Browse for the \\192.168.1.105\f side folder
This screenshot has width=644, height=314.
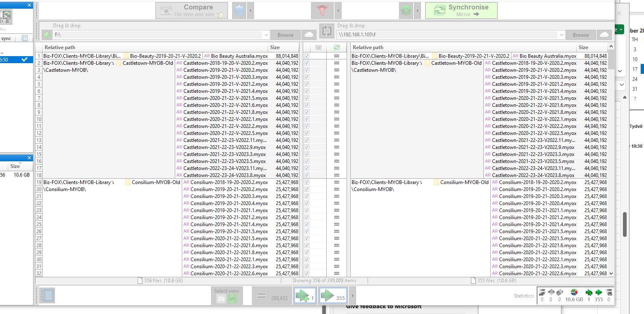(580, 35)
